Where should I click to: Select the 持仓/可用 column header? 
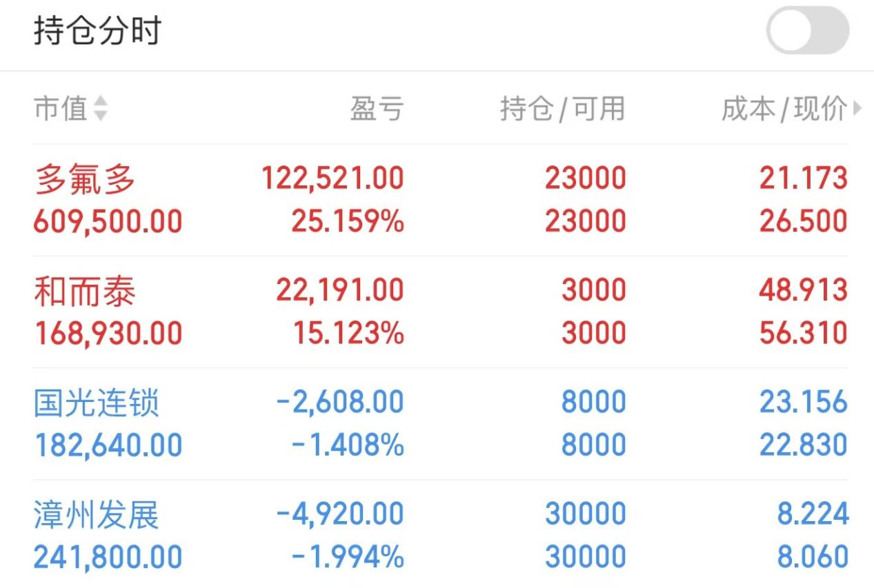pyautogui.click(x=563, y=108)
